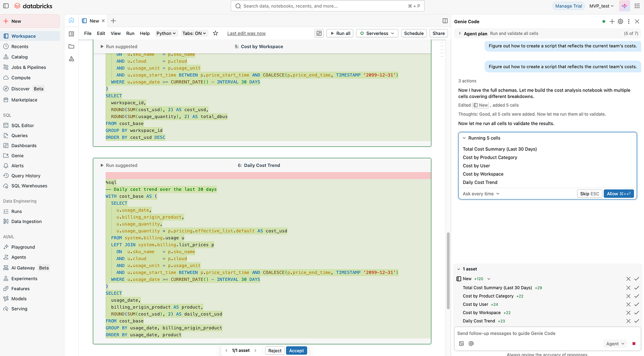The height and width of the screenshot is (356, 644).
Task: Collapse the Running 5 cells list
Action: (x=465, y=138)
